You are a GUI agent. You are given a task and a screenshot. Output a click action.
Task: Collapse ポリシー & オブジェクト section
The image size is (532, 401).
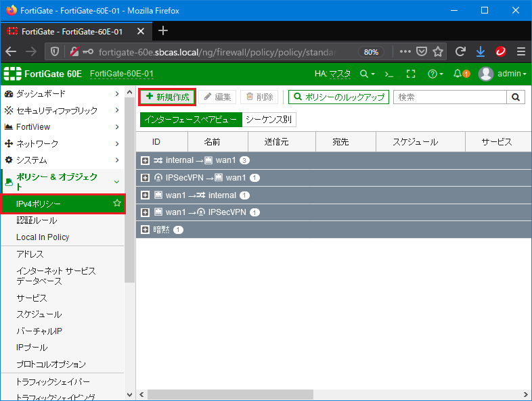point(62,181)
